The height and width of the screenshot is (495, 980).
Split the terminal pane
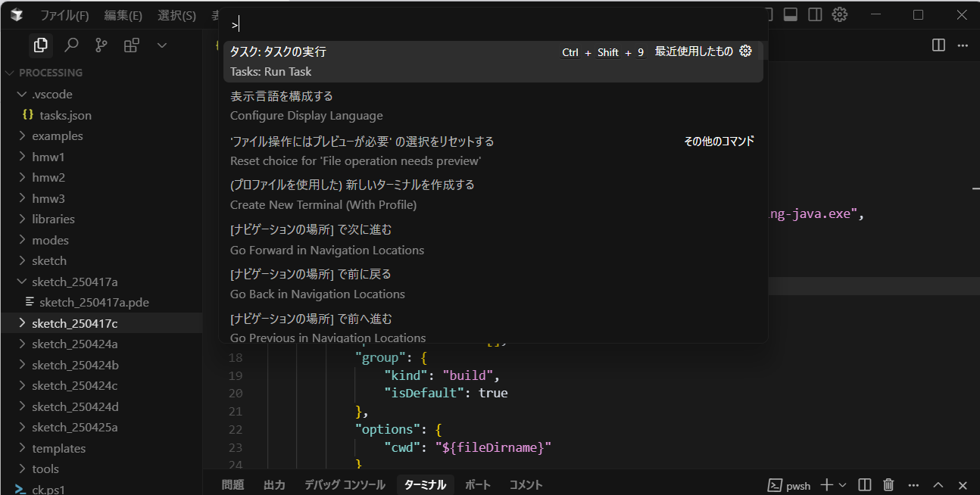click(x=864, y=484)
